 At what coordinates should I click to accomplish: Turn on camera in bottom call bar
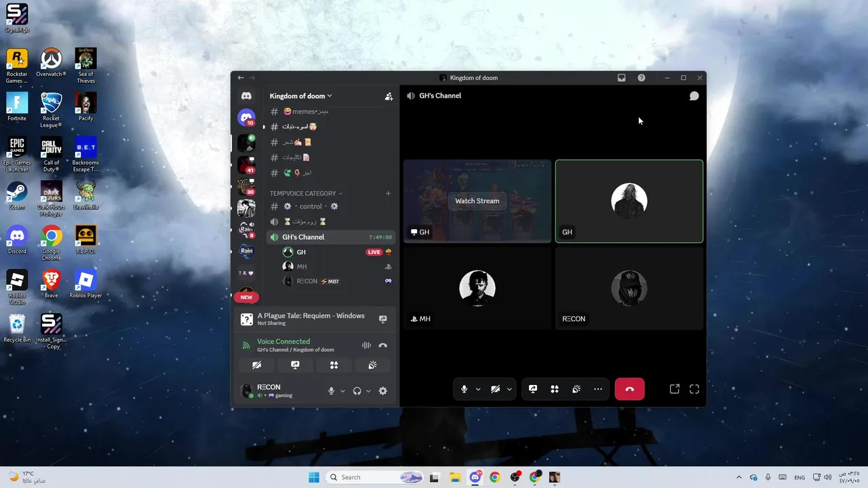[x=496, y=389]
